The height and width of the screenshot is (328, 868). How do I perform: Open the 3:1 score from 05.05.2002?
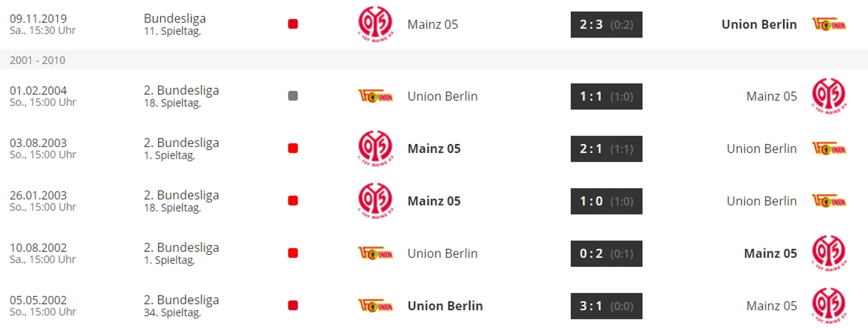(x=606, y=305)
